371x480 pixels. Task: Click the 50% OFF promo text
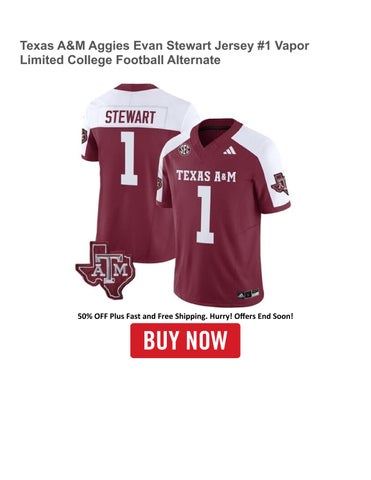[x=93, y=316]
